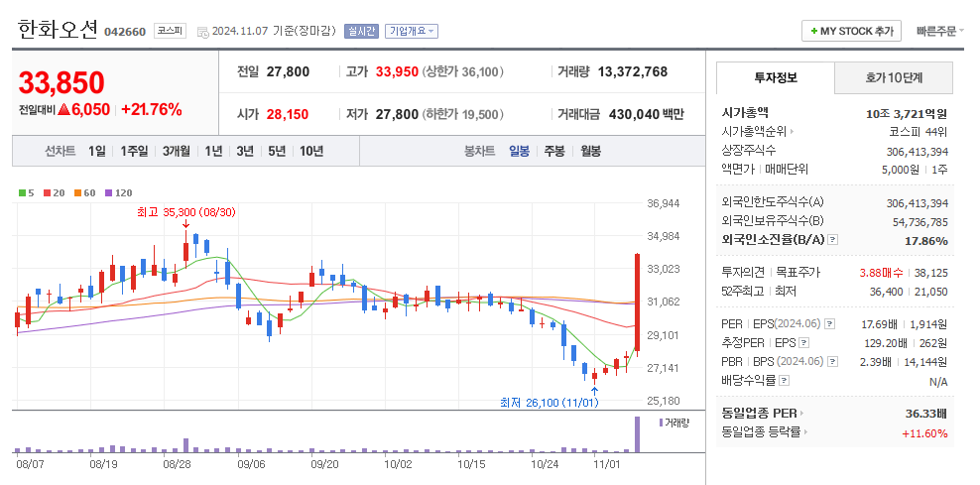Click the tallest volume bar in 거래량 chart

637,434
